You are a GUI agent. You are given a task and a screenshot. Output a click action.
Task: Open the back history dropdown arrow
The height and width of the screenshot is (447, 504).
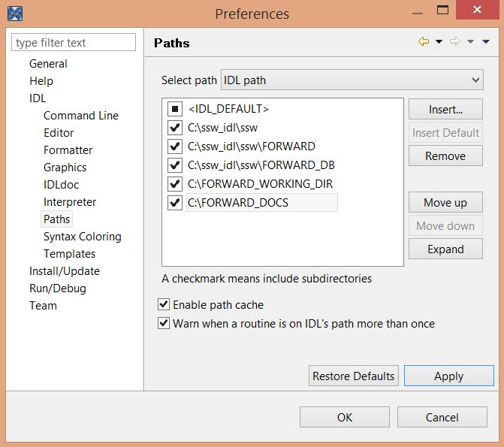tap(439, 42)
